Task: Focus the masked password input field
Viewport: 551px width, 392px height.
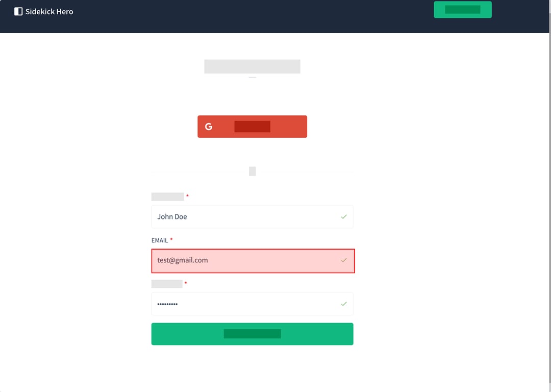Action: point(245,304)
